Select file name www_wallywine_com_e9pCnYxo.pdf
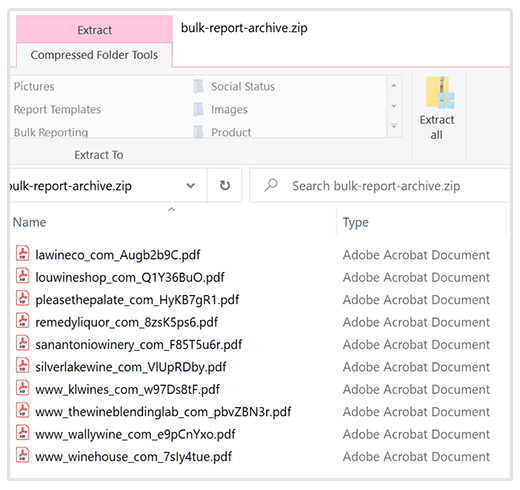 coord(135,434)
